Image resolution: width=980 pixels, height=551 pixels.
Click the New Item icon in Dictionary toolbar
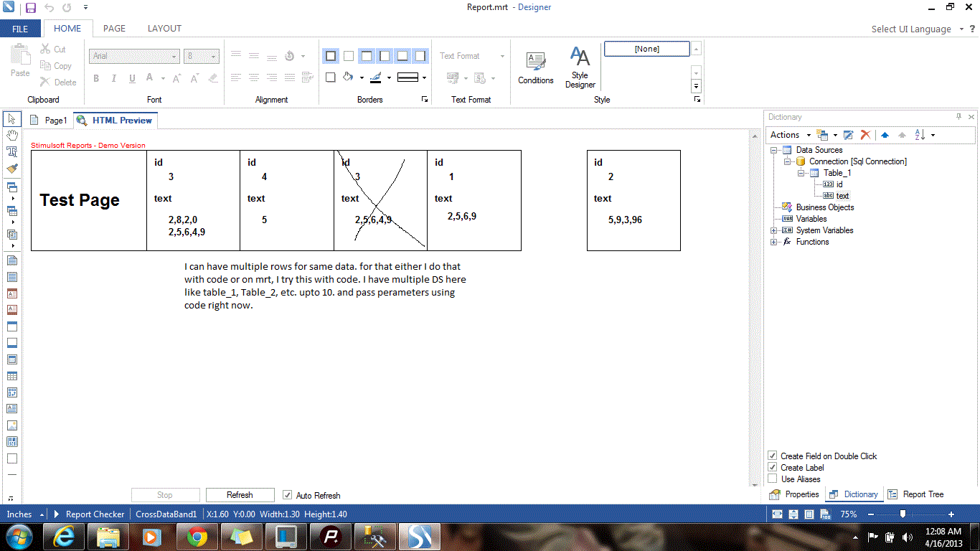823,135
